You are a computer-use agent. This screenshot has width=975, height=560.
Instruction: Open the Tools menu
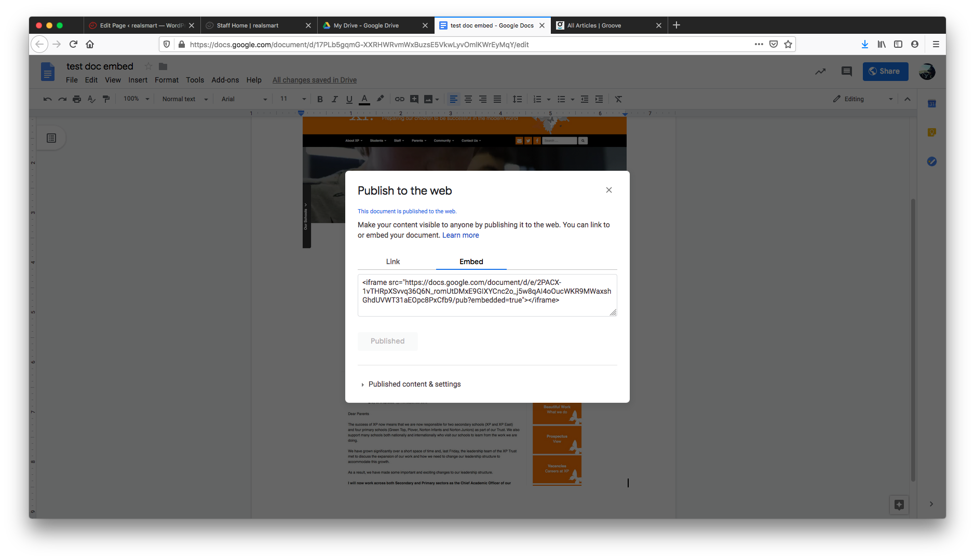pyautogui.click(x=195, y=80)
